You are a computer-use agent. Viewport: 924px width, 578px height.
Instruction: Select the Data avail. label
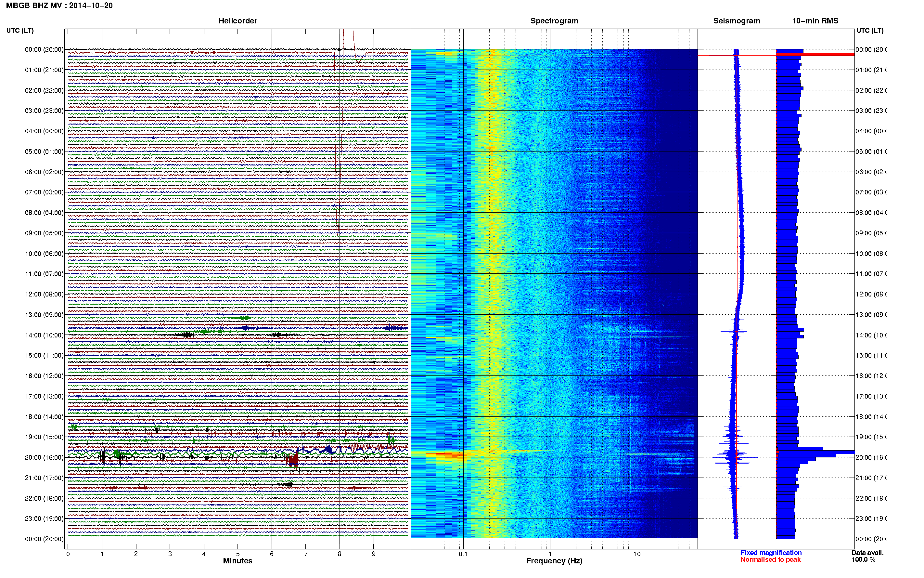click(x=867, y=553)
